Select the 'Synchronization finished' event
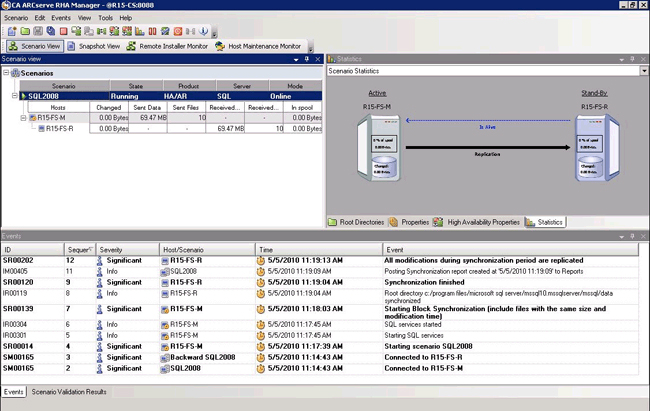This screenshot has height=411, width=650. point(319,282)
